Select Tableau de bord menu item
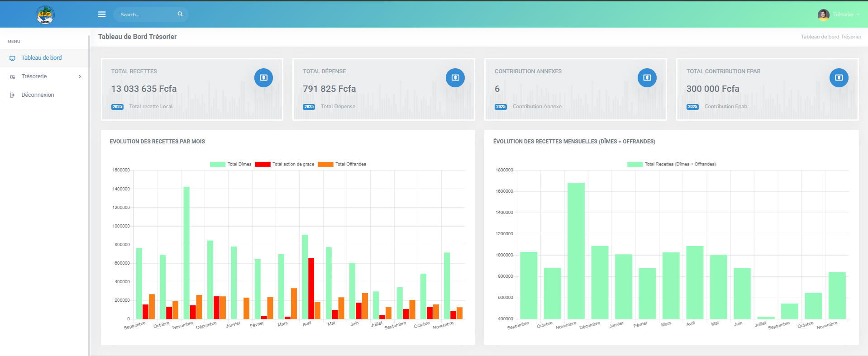Screen dimensions: 868x356 click(x=41, y=58)
